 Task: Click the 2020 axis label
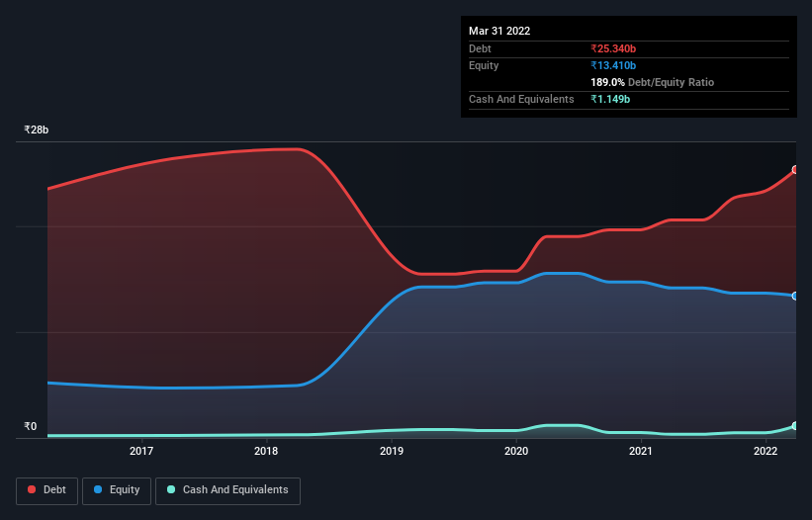[x=516, y=451]
